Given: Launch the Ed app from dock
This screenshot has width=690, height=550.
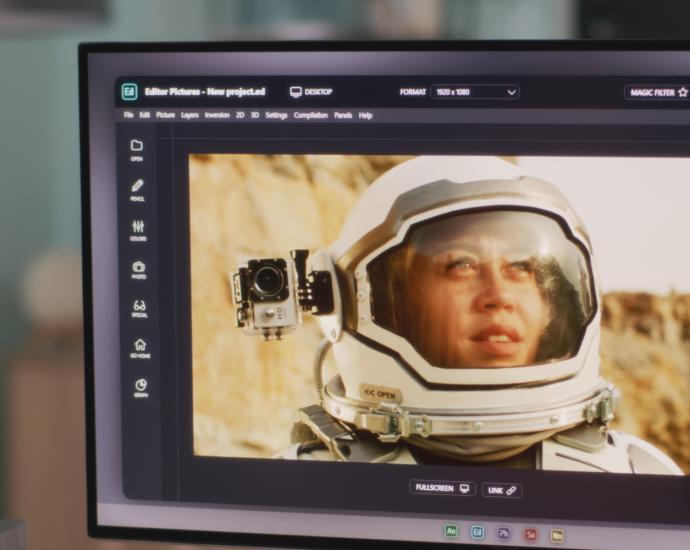Looking at the screenshot, I should (477, 532).
